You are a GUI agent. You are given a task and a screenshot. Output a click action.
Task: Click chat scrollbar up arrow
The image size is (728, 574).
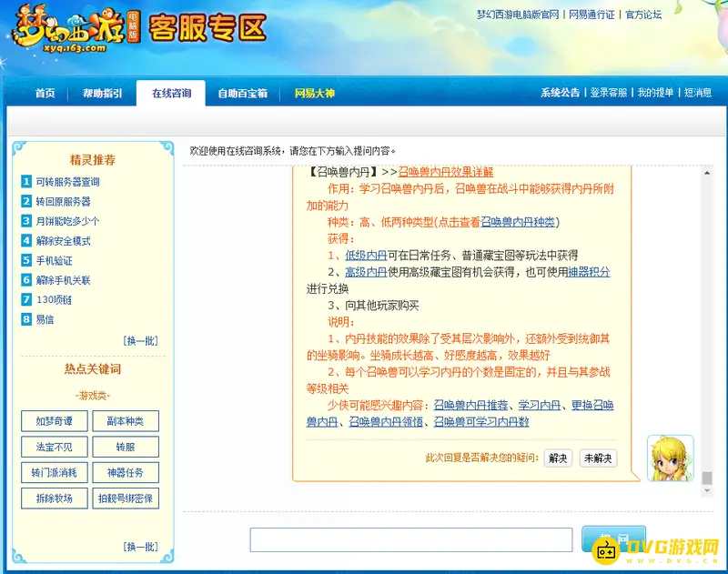tap(707, 173)
